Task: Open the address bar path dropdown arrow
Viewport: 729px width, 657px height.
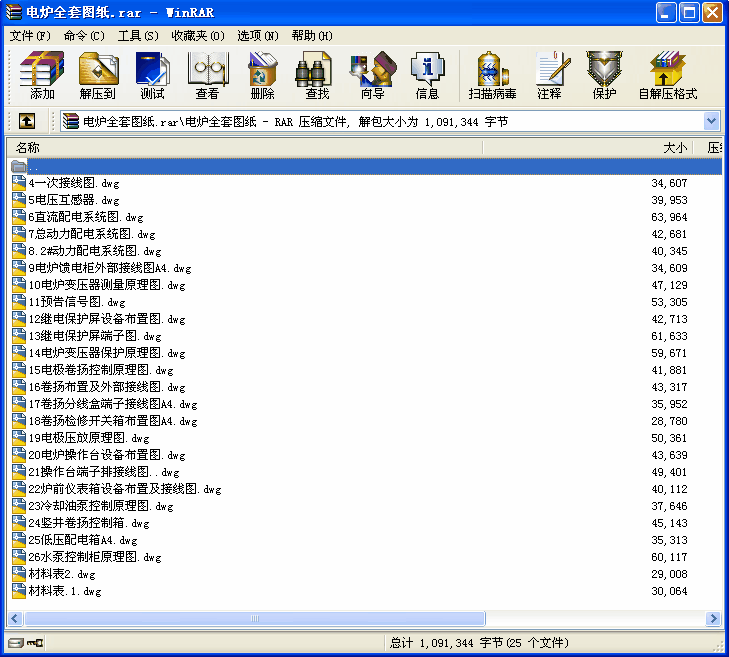Action: point(711,122)
